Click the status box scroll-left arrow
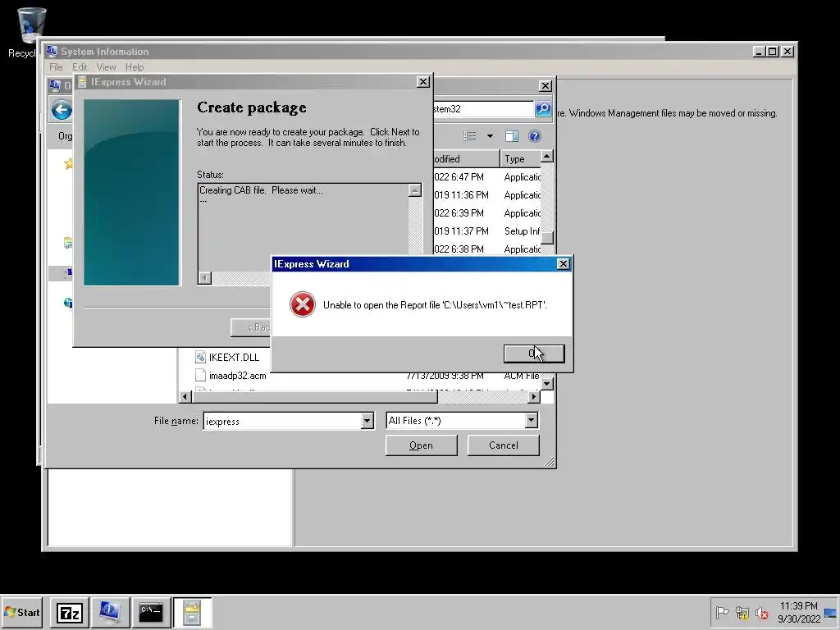Screen dimensions: 840x630 tap(204, 277)
